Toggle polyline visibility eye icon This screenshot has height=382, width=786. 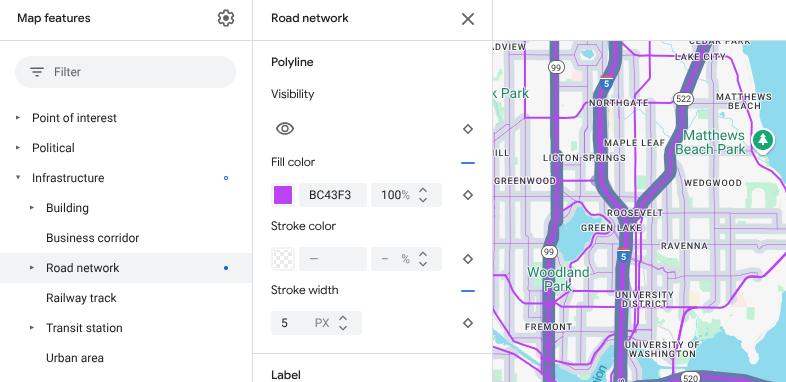[x=285, y=129]
